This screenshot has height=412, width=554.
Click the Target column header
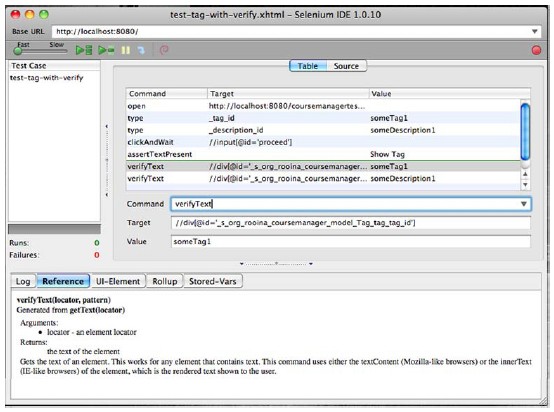288,94
